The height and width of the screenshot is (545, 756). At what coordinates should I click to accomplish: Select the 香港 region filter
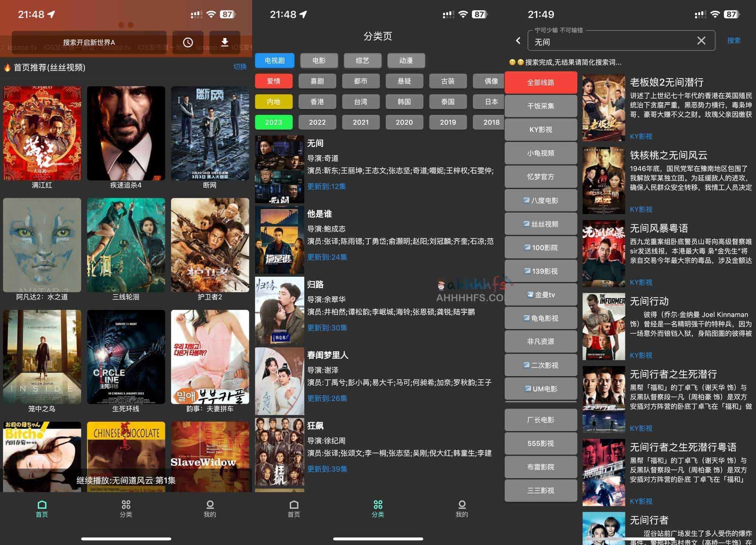click(317, 102)
